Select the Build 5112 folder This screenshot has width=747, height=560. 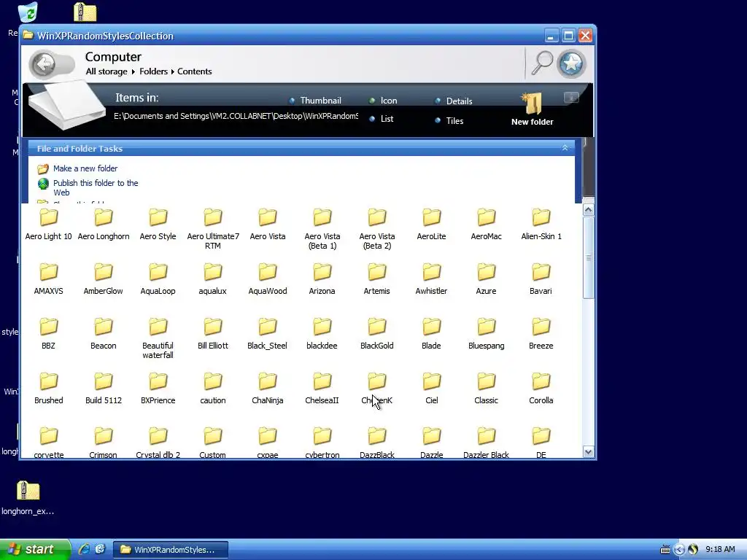click(x=104, y=388)
